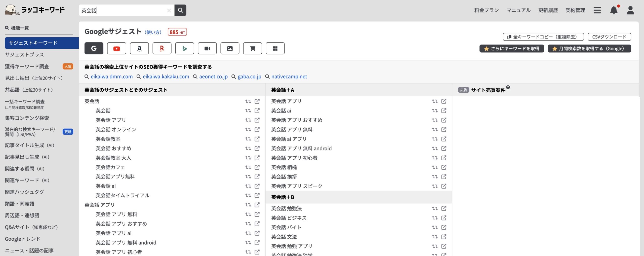Screen dimensions: 644x256
Task: Open サジェストキーワード in sidebar
Action: (x=42, y=43)
